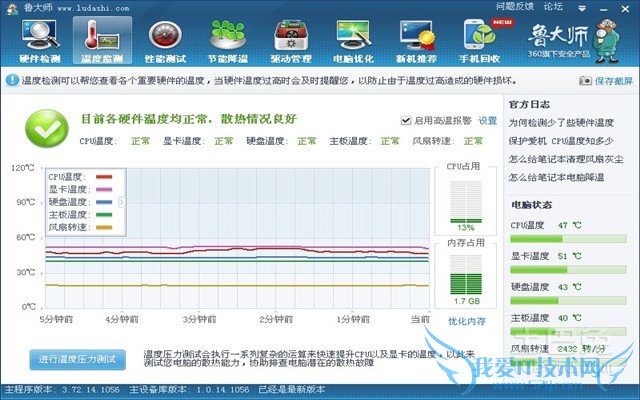Click the 内存占用 1.7 GB usage meter
640x400 pixels.
point(466,275)
